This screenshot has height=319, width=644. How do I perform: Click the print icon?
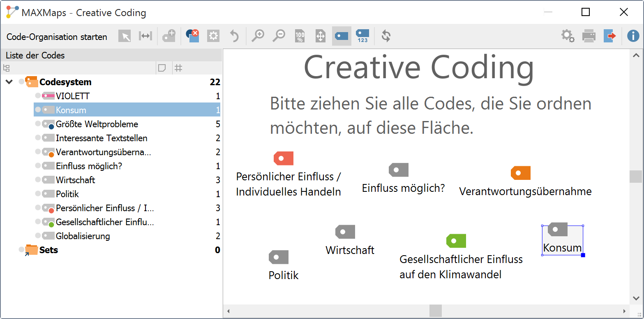(x=589, y=36)
